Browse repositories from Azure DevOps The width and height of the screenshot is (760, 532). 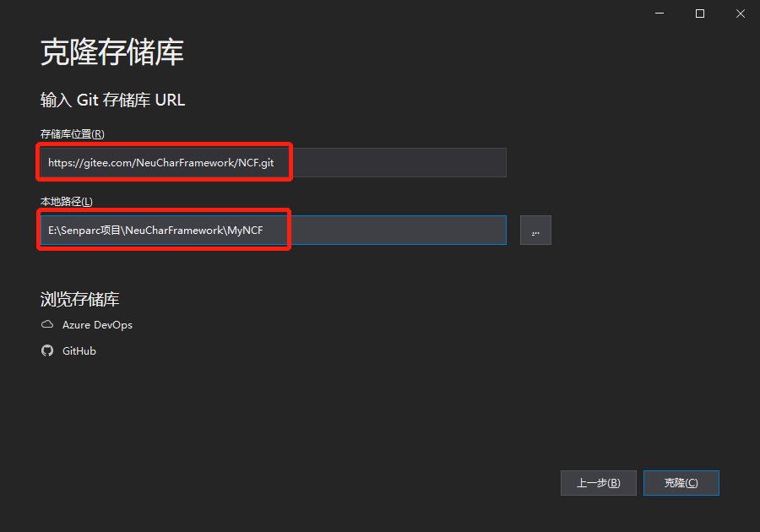pyautogui.click(x=97, y=325)
